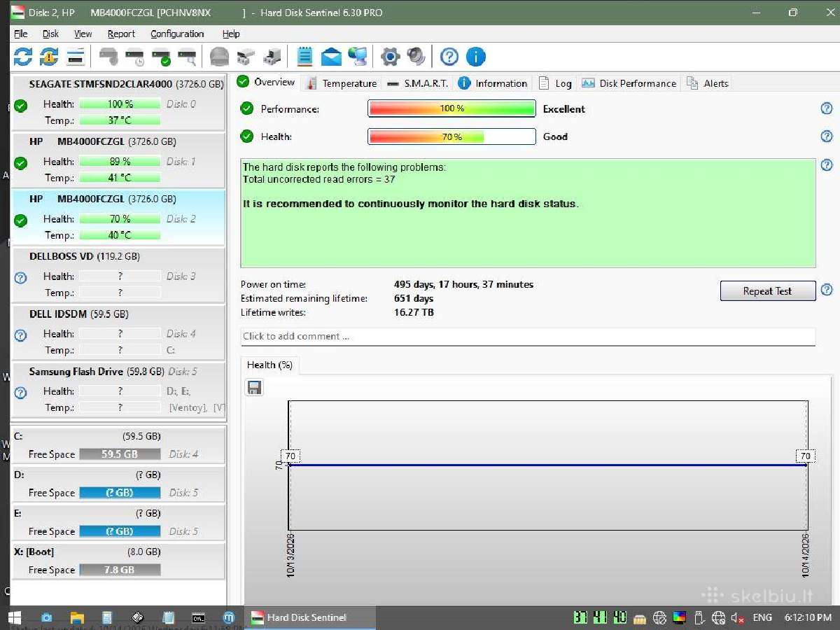Viewport: 840px width, 630px height.
Task: Click the disk with magnifier toolbar icon
Action: tap(187, 57)
